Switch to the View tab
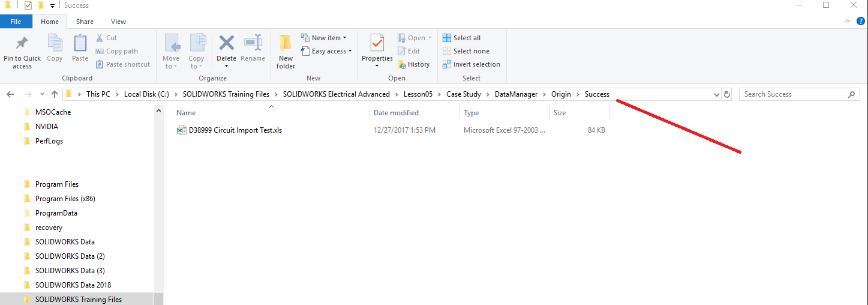This screenshot has width=868, height=305. tap(119, 22)
